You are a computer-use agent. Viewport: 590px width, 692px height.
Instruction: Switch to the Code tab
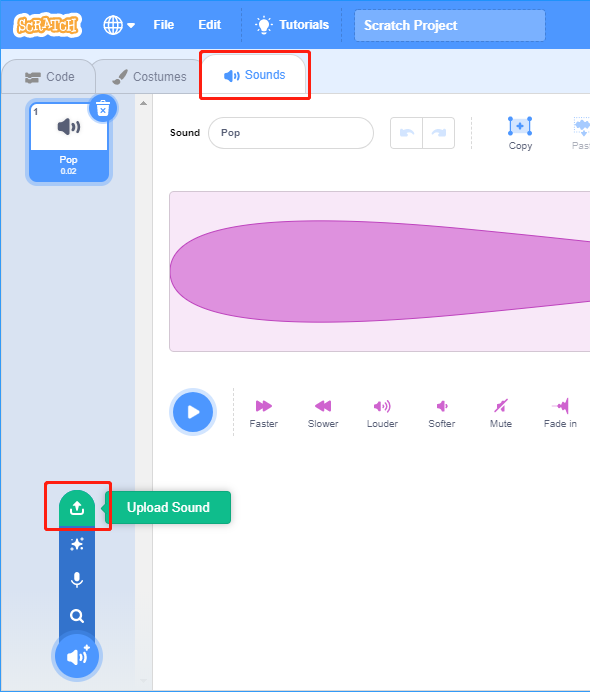tap(49, 77)
